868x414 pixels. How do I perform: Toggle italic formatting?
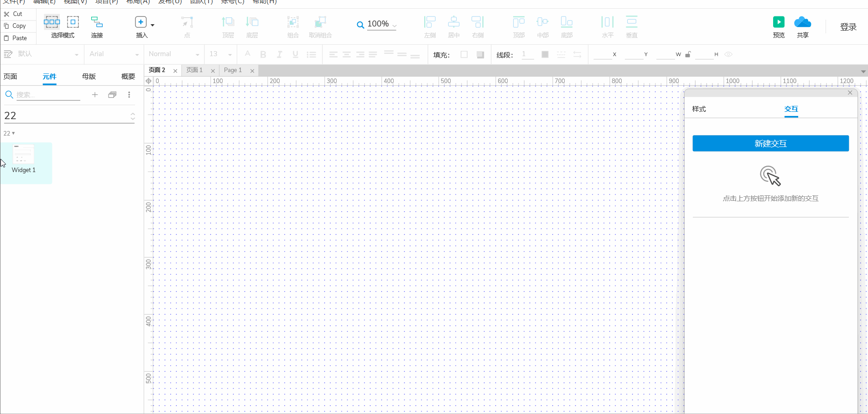click(x=279, y=54)
